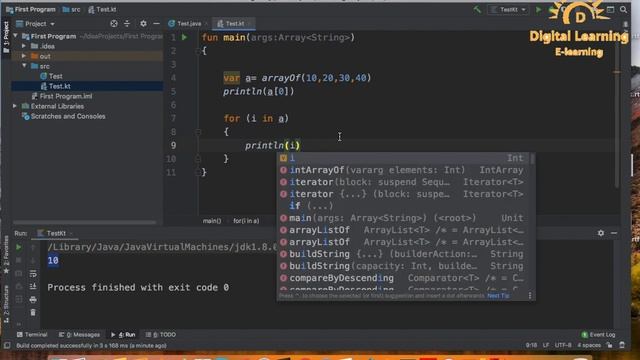This screenshot has height=360, width=640.
Task: Open completion popup options kebab icon
Action: [530, 296]
